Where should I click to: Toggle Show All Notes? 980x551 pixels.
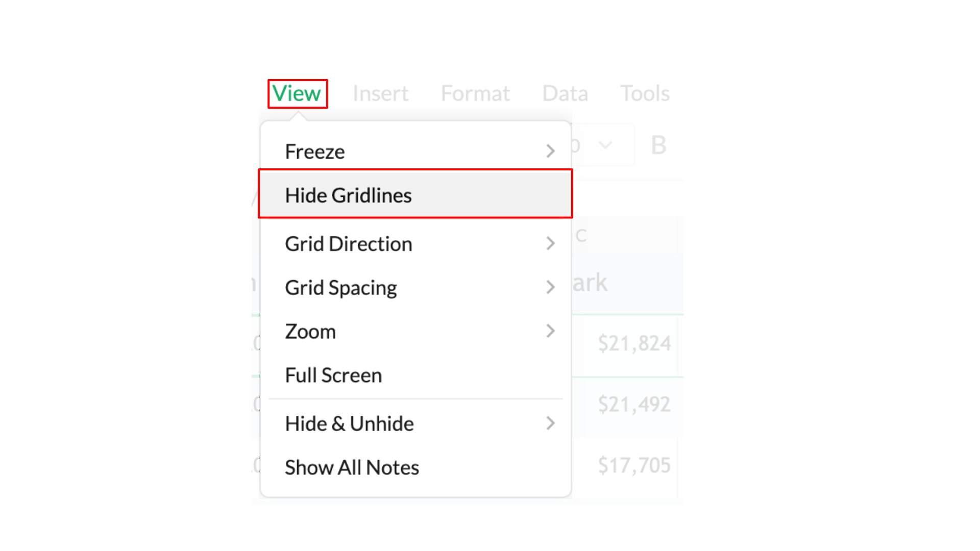coord(352,467)
